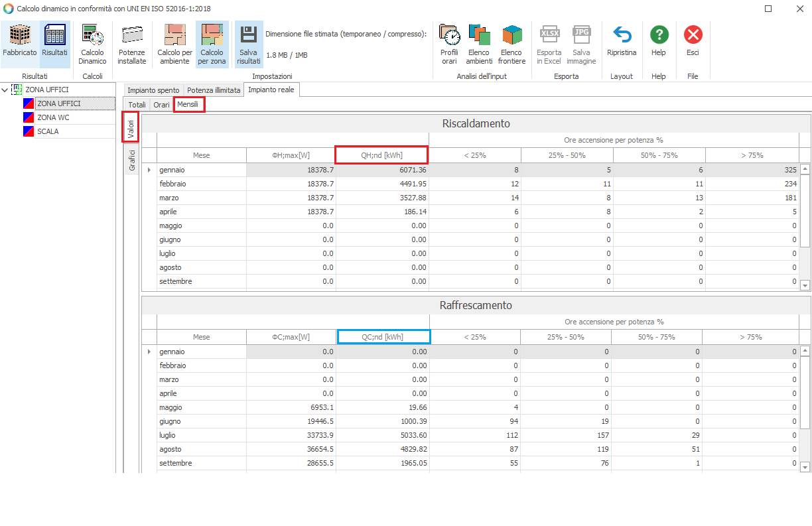
Task: Open Potenze installate panel
Action: [132, 44]
